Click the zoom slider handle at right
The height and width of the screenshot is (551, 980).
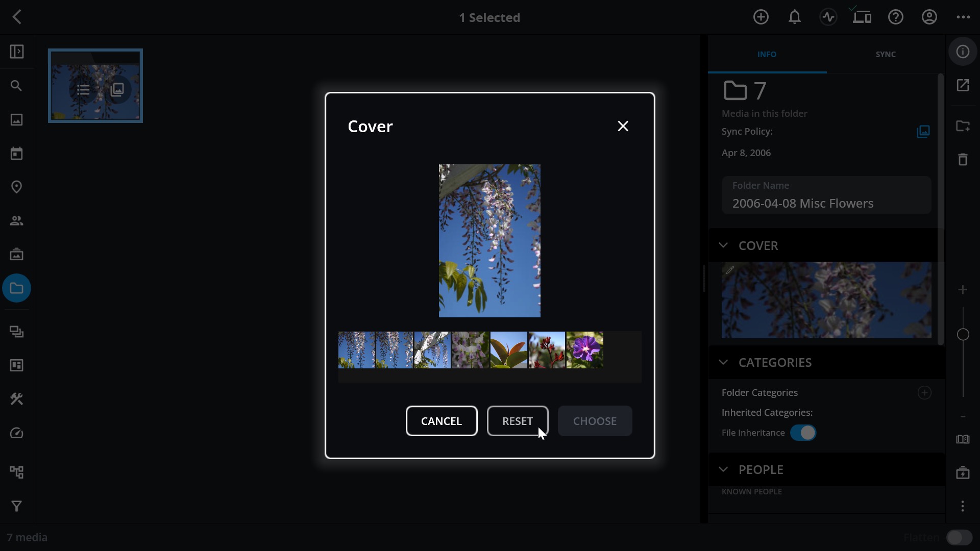click(x=963, y=335)
